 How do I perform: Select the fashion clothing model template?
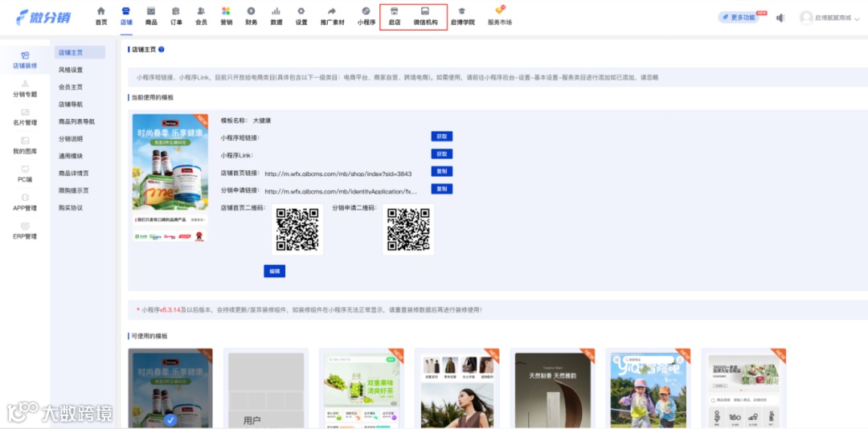point(457,389)
